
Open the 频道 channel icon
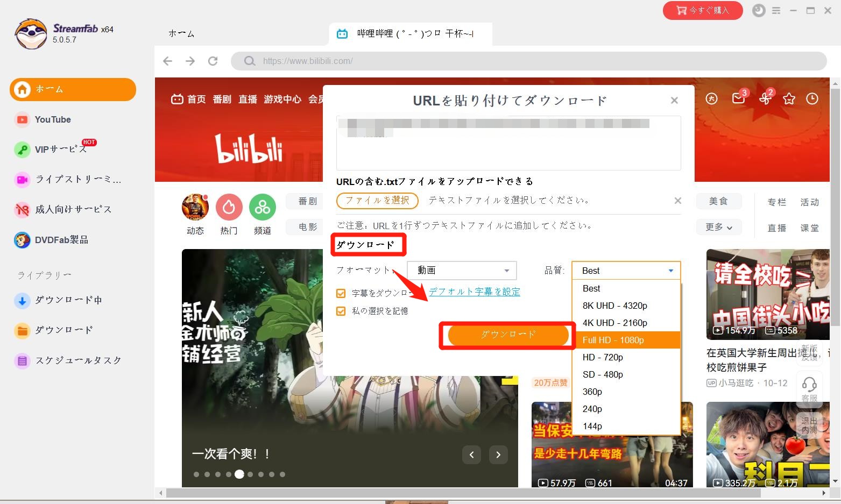point(263,207)
